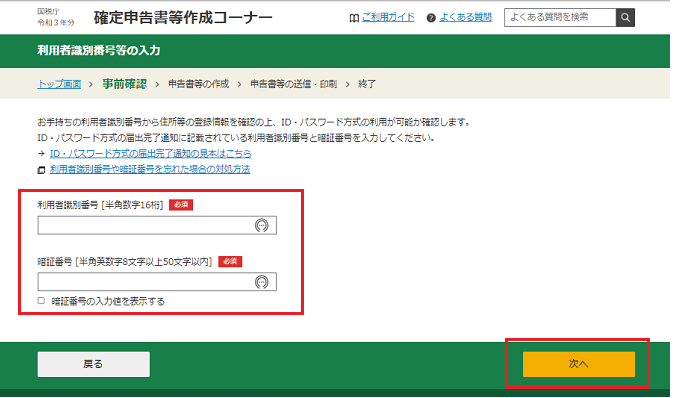Click the book icon beside ご利用ガイド

click(354, 18)
